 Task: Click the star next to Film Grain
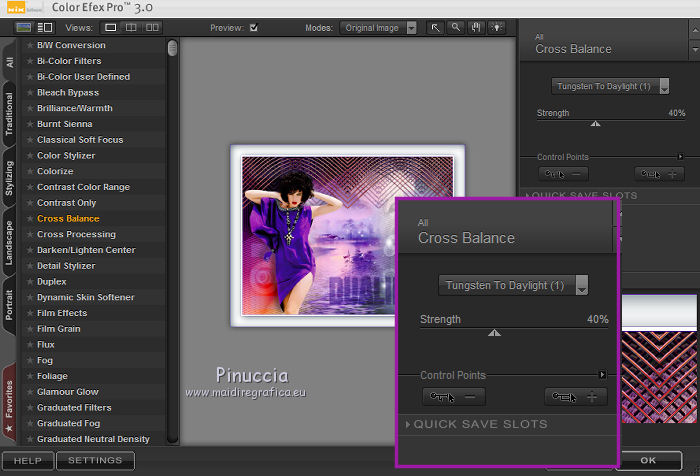click(29, 329)
